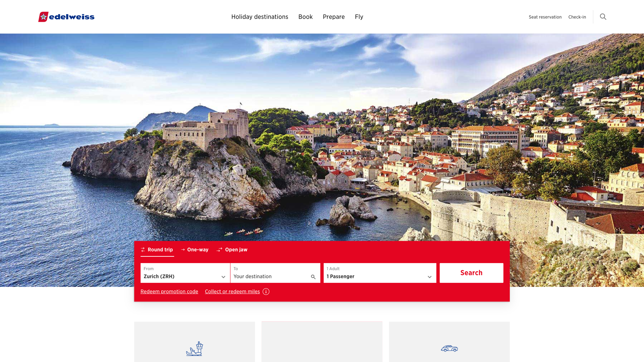This screenshot has height=362, width=644.
Task: Click the destination field magnifier icon
Action: coord(313,277)
